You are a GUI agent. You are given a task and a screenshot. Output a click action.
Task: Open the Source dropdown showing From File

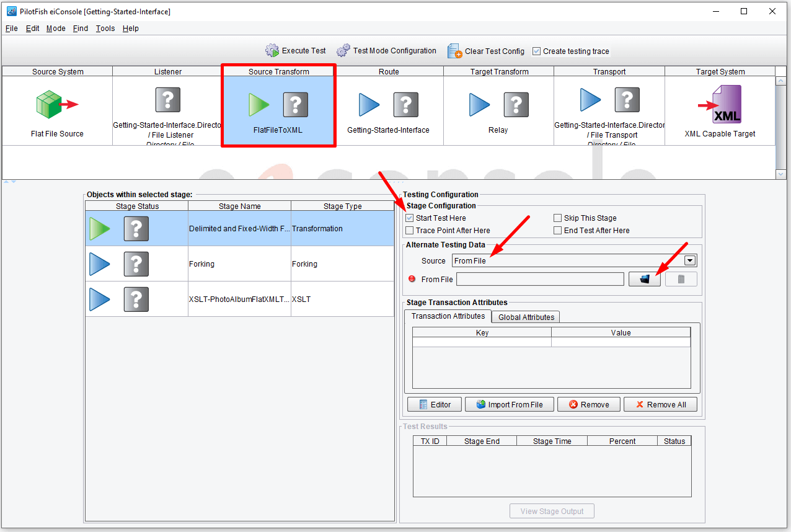click(575, 260)
